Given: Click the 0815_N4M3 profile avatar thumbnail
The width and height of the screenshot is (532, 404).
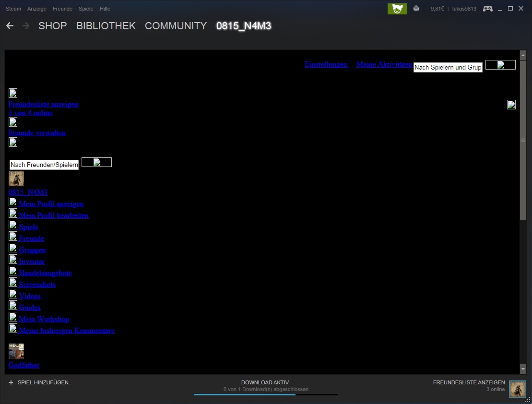Looking at the screenshot, I should [x=16, y=178].
